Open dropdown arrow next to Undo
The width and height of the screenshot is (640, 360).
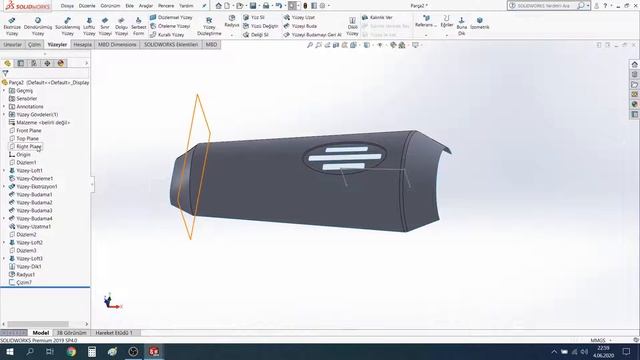(284, 6)
